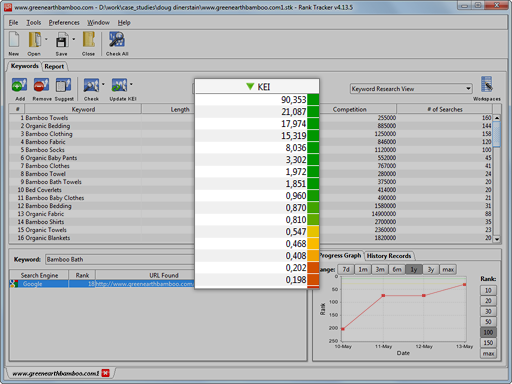Open the Tools menu
Screen dimensions: 512x384
pos(34,23)
